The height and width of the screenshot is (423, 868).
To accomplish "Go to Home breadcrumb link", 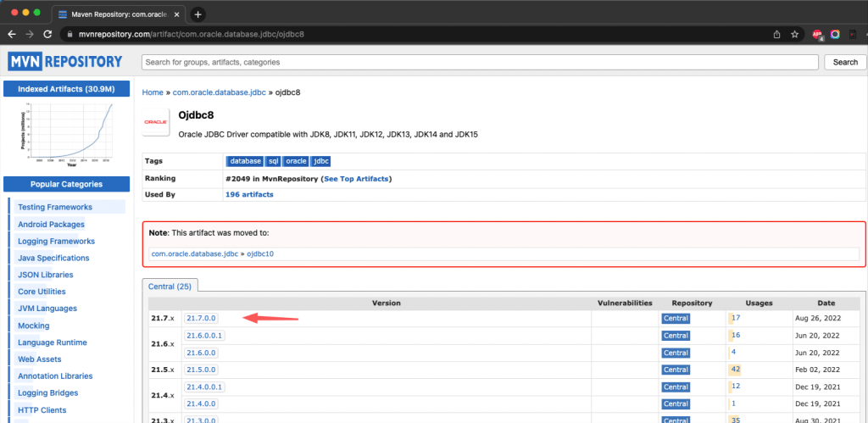I will [153, 92].
